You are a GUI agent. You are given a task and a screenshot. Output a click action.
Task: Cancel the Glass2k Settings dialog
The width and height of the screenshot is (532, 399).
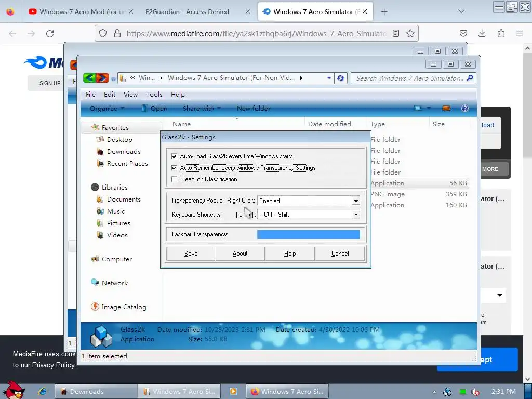pyautogui.click(x=340, y=254)
